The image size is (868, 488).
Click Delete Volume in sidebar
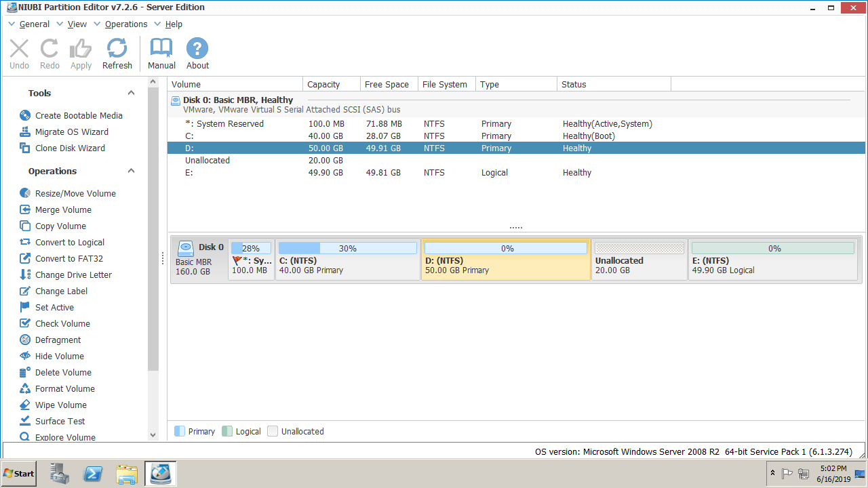point(62,373)
